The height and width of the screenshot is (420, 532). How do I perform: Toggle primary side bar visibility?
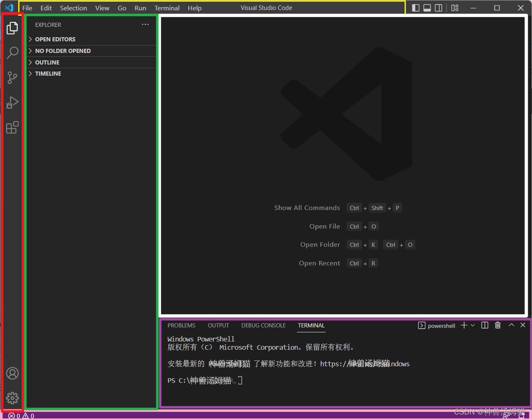(416, 8)
